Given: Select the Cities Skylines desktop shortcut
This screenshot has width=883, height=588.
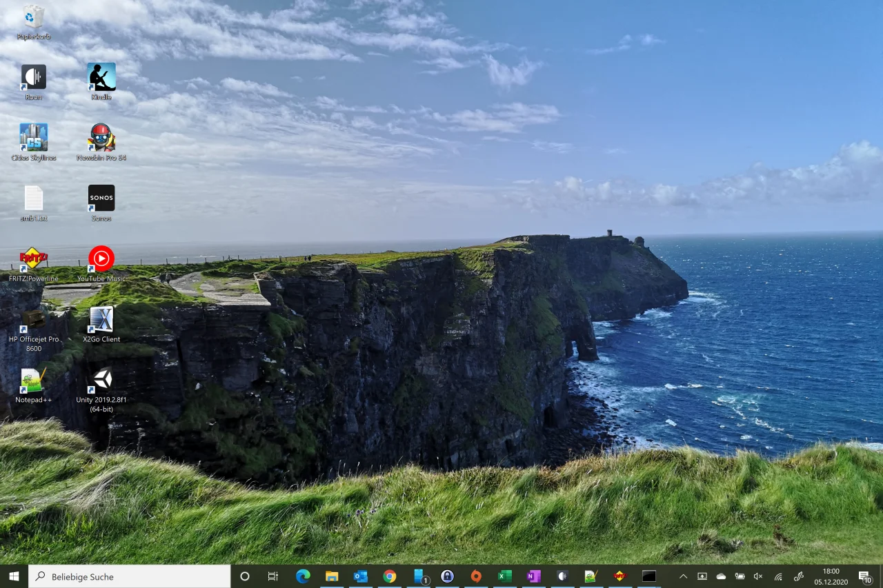Looking at the screenshot, I should point(33,138).
